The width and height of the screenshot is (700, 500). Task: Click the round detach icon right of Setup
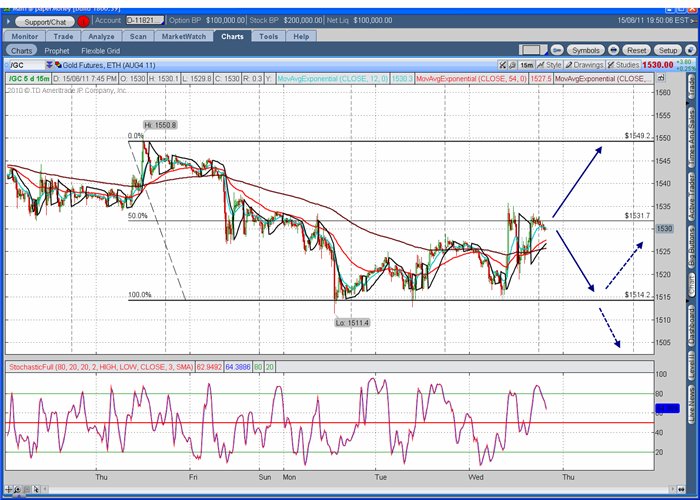coord(691,50)
